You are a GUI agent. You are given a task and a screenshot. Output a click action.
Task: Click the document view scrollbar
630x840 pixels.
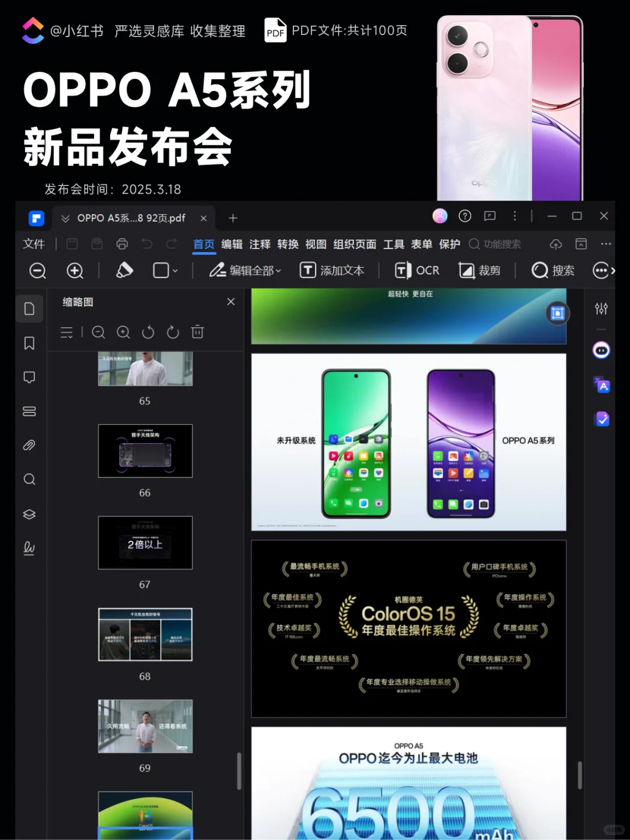(579, 775)
